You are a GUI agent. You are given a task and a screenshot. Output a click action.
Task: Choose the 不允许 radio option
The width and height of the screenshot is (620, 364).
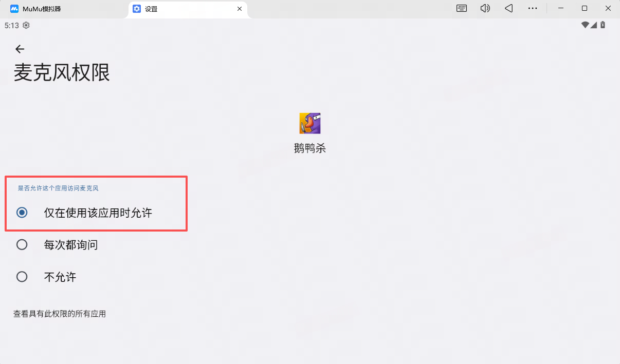click(22, 277)
